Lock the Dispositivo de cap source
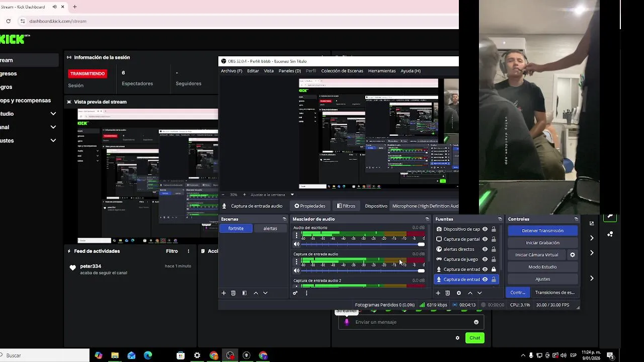 [x=494, y=229]
